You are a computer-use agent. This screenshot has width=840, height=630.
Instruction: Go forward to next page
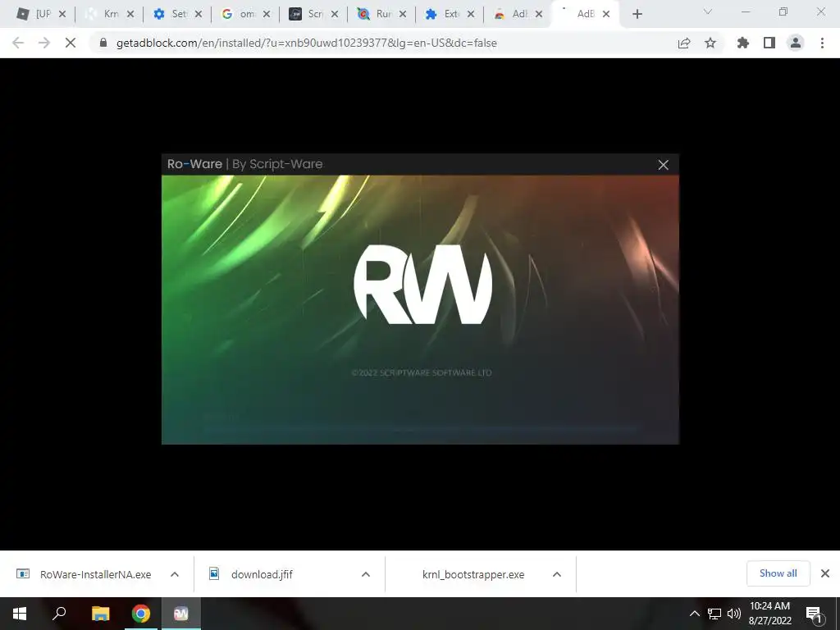point(44,43)
